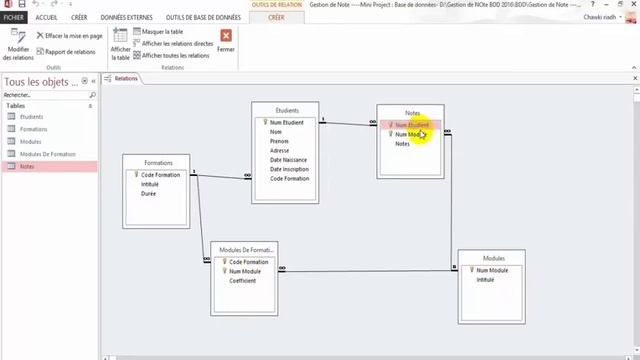The image size is (640, 360).
Task: Open DONNÉES EXTERNES tab
Action: pos(127,18)
